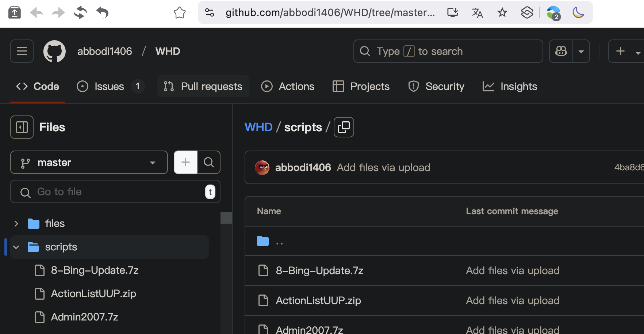Click the undo arrow icon in browser toolbar
This screenshot has width=644, height=334.
(x=103, y=13)
